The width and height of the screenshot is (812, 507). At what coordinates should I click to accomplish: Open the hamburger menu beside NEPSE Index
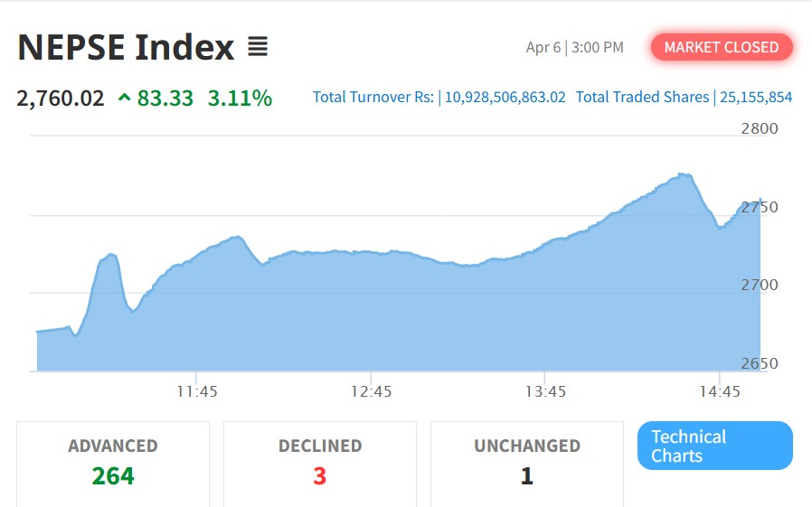pos(258,47)
